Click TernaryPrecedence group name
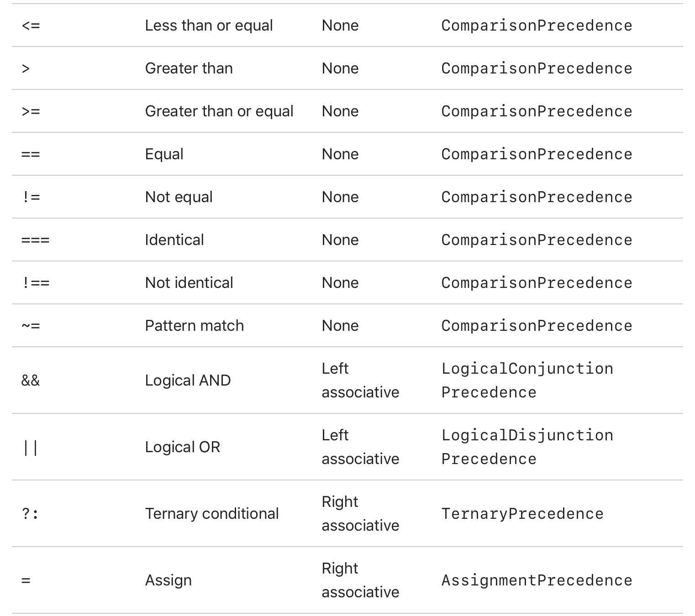This screenshot has height=616, width=695. 522,514
